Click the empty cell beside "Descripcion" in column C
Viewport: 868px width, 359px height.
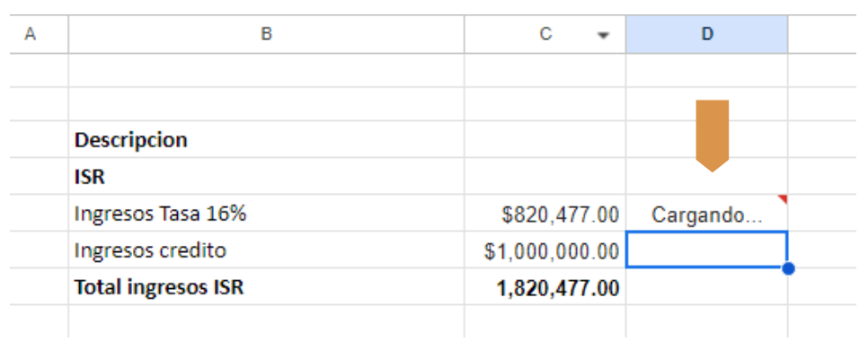click(x=545, y=140)
